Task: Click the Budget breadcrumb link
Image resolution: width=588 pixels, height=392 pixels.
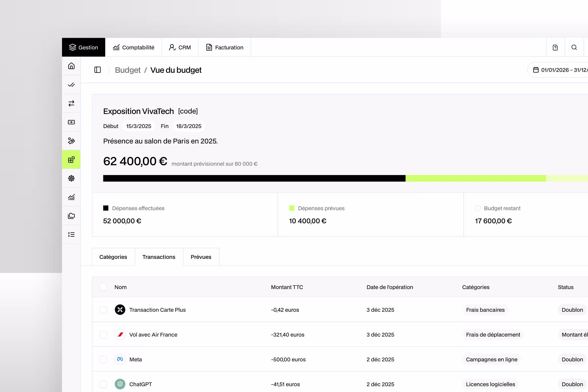Action: coord(128,70)
